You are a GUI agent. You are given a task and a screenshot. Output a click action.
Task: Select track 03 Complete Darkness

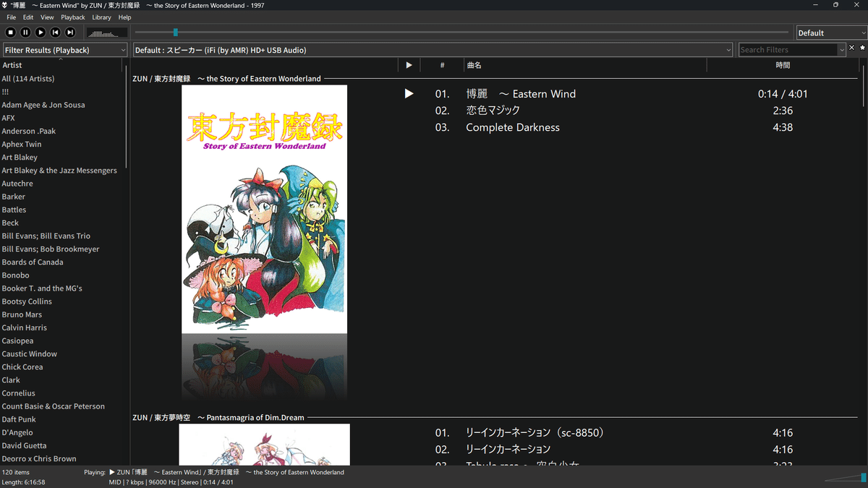pyautogui.click(x=513, y=127)
